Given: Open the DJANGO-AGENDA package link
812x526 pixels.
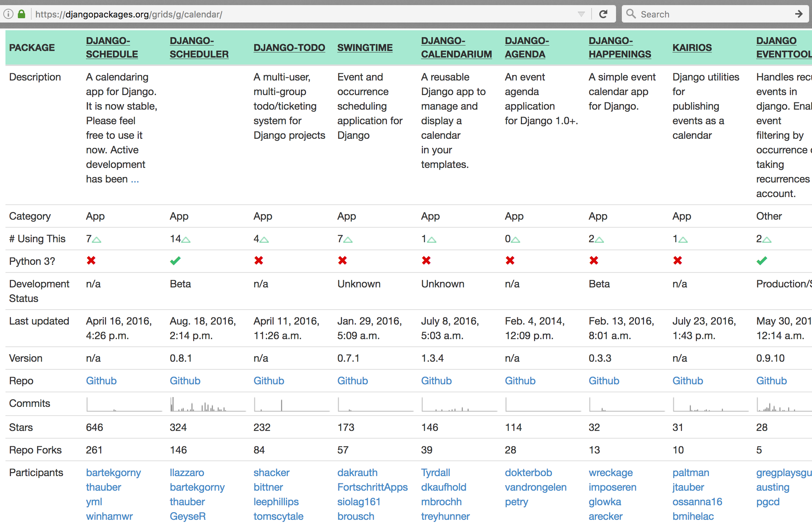Looking at the screenshot, I should 527,47.
